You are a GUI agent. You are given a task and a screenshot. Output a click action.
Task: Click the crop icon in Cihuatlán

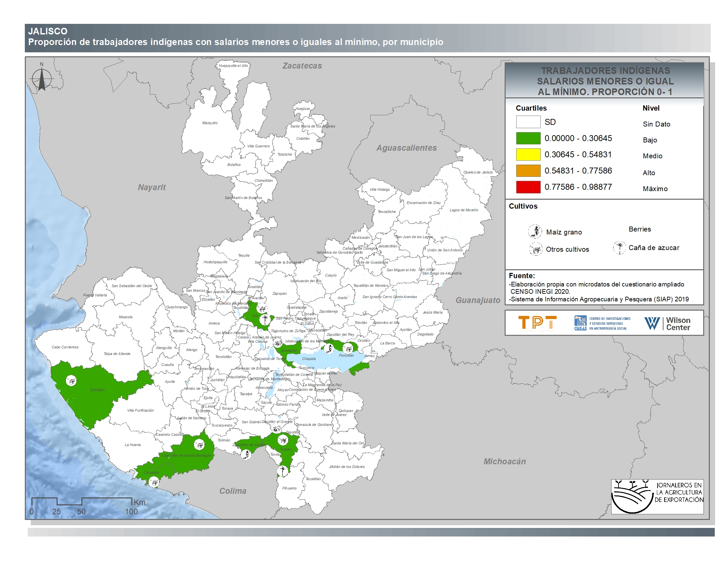[x=154, y=482]
